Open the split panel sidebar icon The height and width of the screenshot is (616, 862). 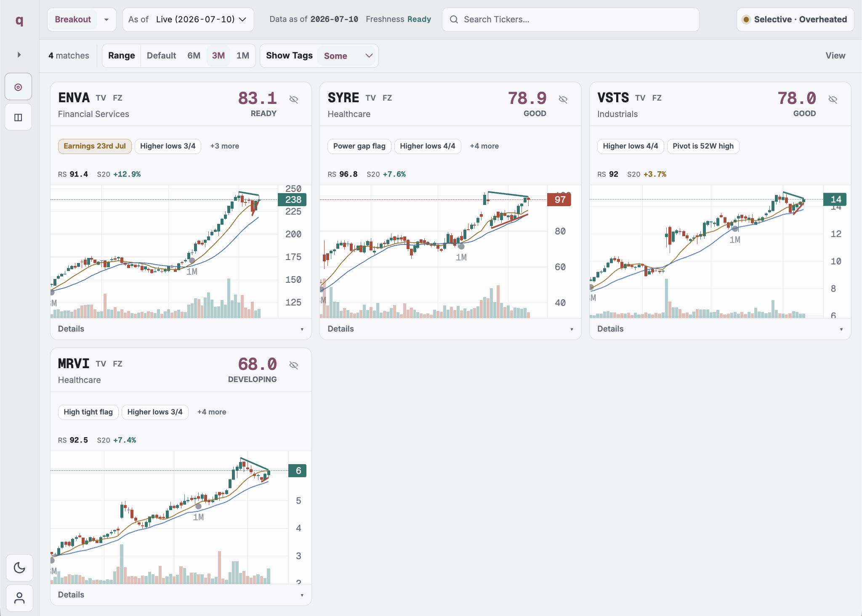pyautogui.click(x=18, y=117)
